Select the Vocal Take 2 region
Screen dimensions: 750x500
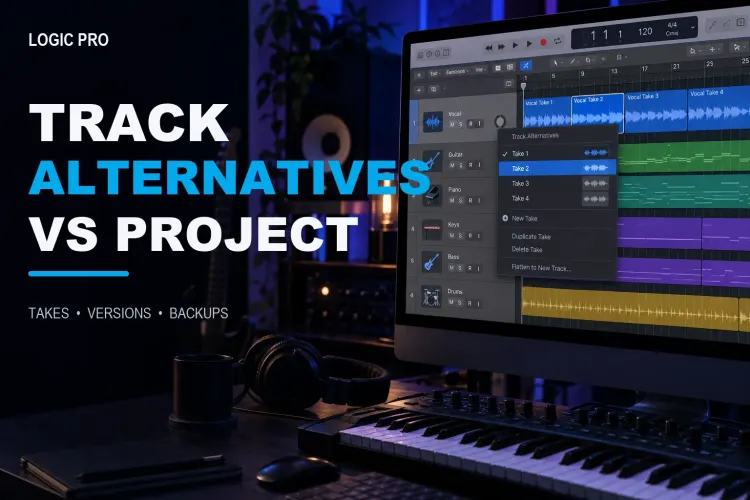pyautogui.click(x=597, y=113)
